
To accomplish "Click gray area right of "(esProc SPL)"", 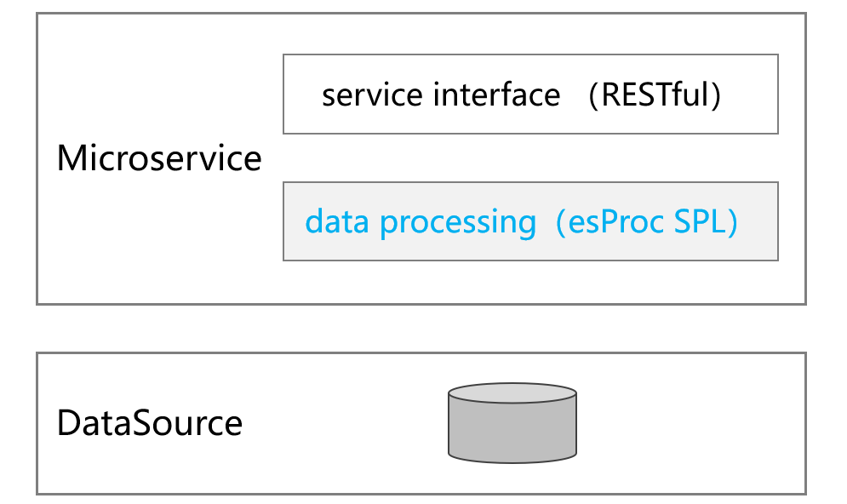I will pos(758,221).
